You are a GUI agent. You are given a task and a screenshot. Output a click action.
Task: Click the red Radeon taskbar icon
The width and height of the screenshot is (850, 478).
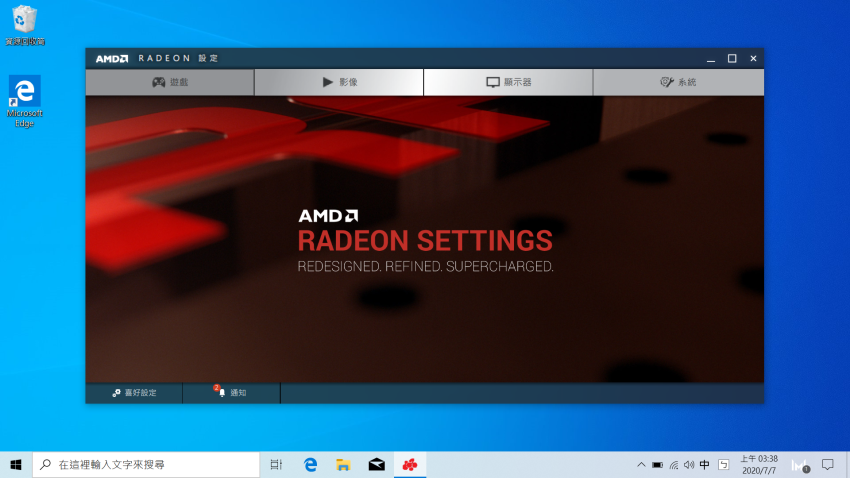(x=410, y=464)
